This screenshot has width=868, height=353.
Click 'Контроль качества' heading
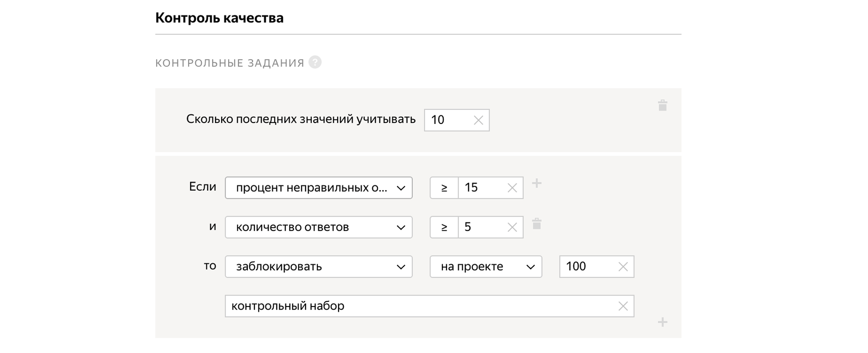point(219,18)
